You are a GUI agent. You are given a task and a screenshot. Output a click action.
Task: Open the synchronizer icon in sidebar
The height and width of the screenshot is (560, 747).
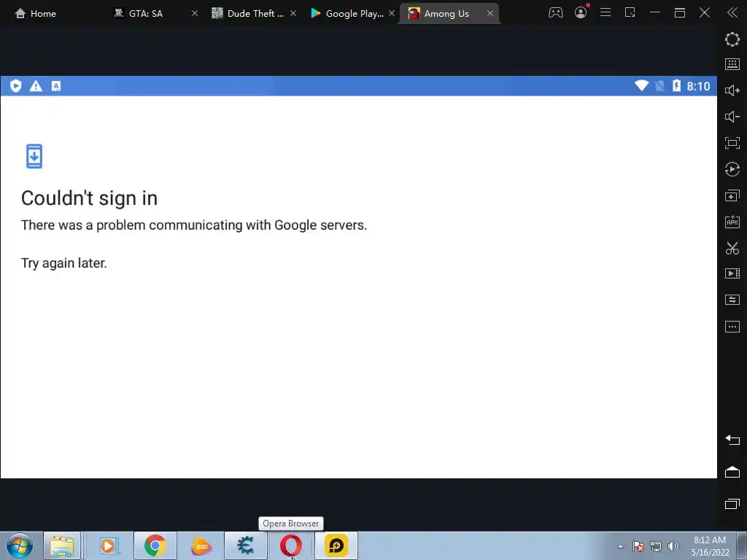click(732, 300)
